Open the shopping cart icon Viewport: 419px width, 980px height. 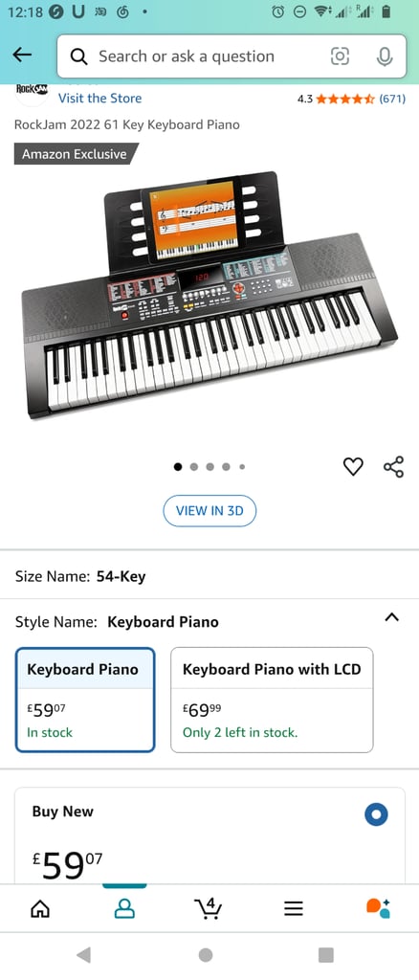[x=208, y=908]
